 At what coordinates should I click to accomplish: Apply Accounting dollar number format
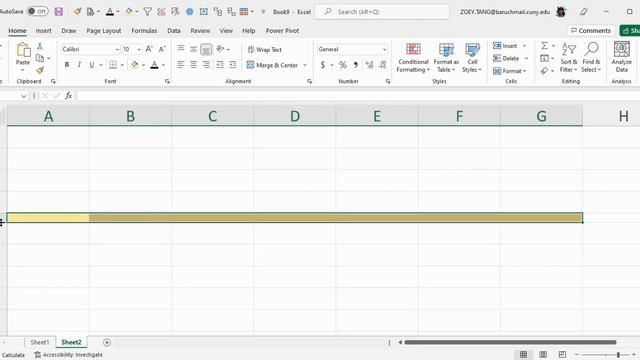tap(323, 65)
